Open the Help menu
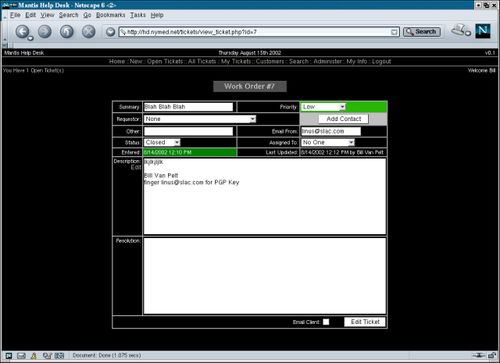The height and width of the screenshot is (363, 500). [x=157, y=15]
